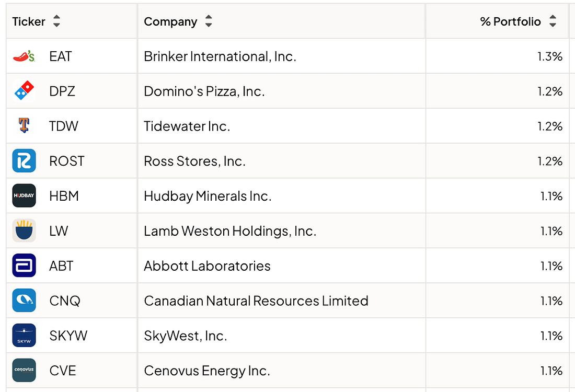Click the Abbott Laboratories logo icon
Viewport: 575px width, 392px height.
click(24, 266)
